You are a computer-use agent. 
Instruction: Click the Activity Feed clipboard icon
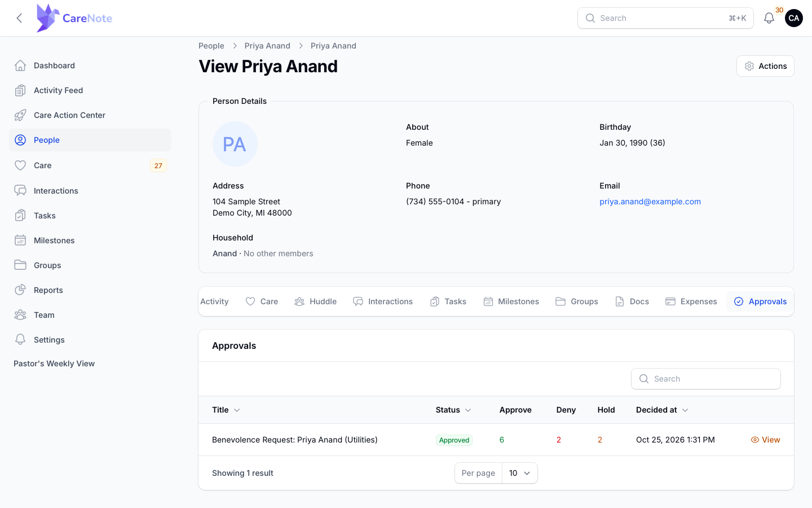point(20,90)
